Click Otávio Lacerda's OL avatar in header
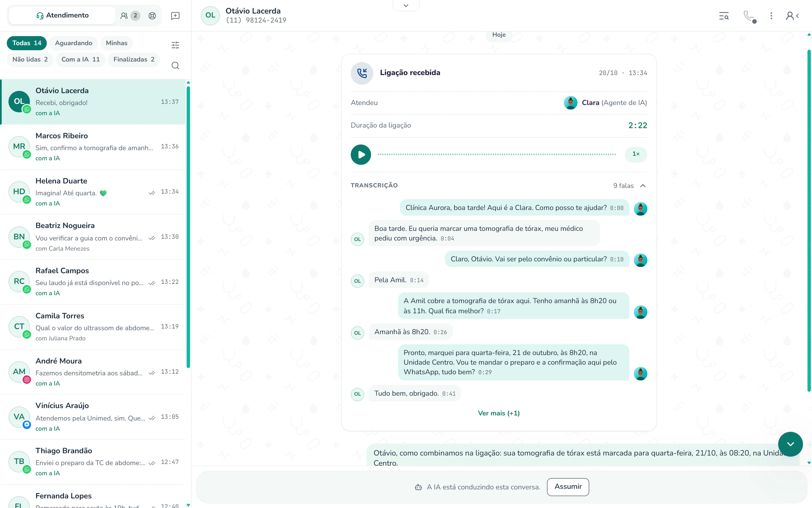This screenshot has width=812, height=508. (210, 16)
